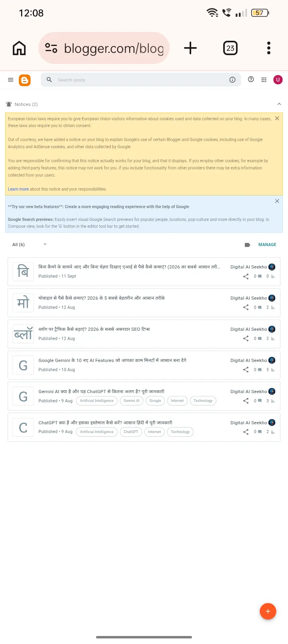Viewport: 288px width, 644px height.
Task: Open Chrome home page icon
Action: [x=19, y=48]
